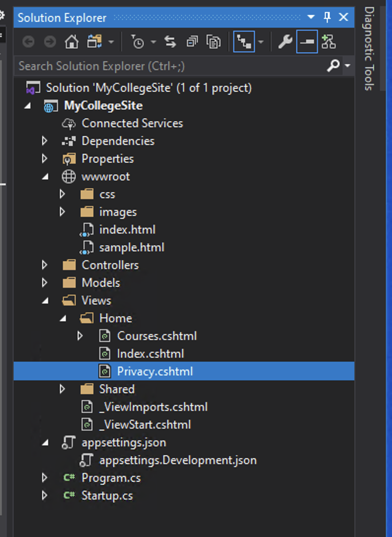This screenshot has width=392, height=537.
Task: Click the Collapse All icon
Action: 192,42
